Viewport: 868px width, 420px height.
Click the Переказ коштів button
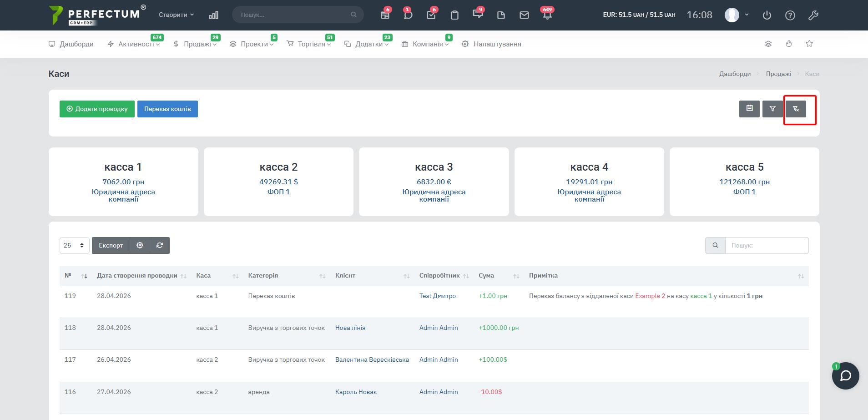coord(167,109)
